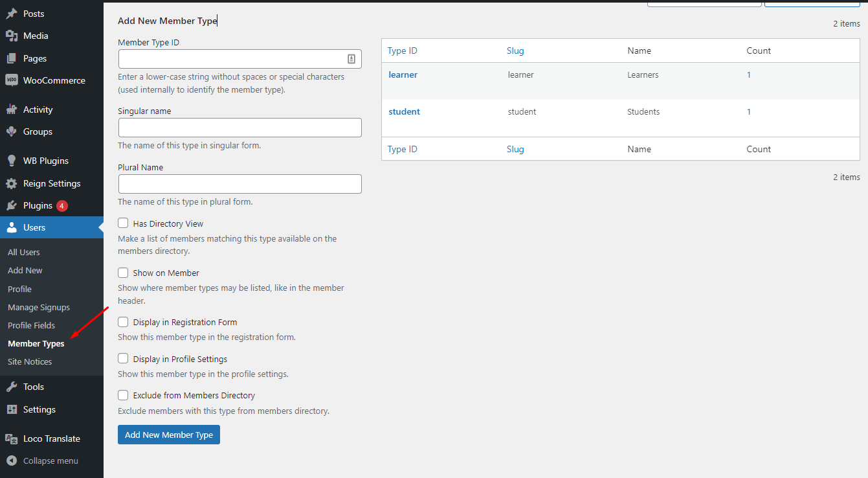Viewport: 868px width, 478px height.
Task: Click the Tools wrench icon
Action: pos(12,387)
